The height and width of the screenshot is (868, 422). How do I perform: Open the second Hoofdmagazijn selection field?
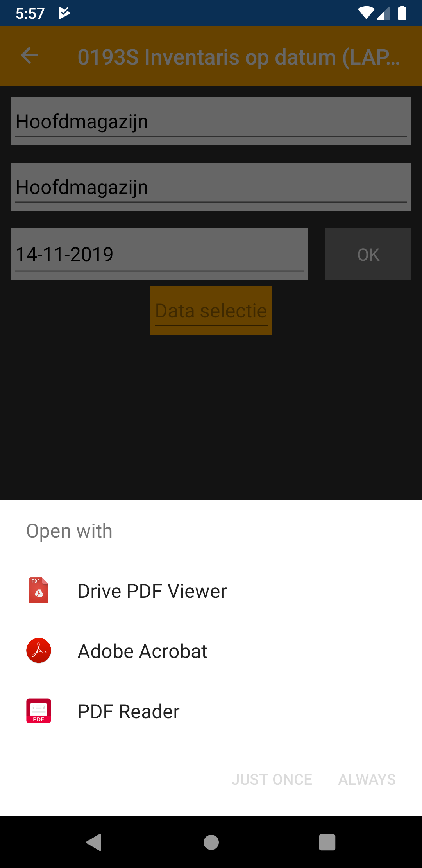point(211,187)
